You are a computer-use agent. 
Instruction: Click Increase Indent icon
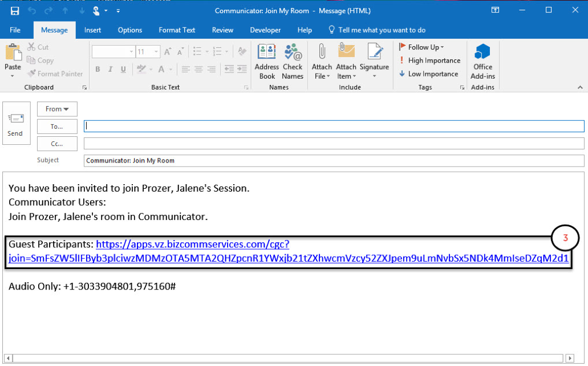[x=242, y=70]
